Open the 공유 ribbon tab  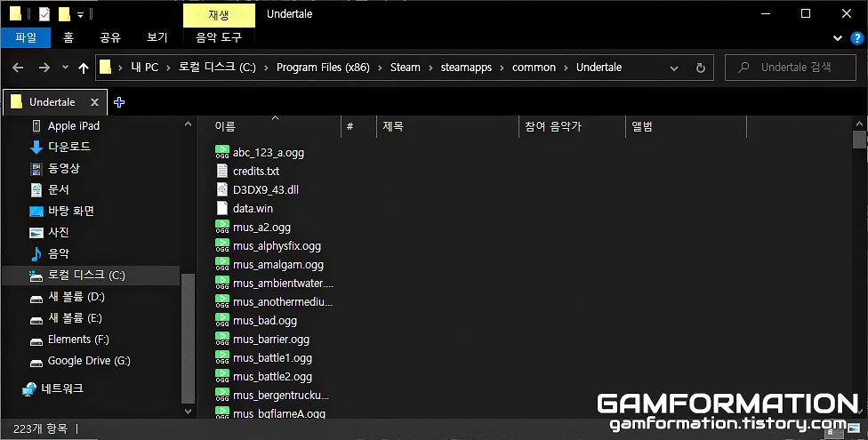click(x=110, y=37)
